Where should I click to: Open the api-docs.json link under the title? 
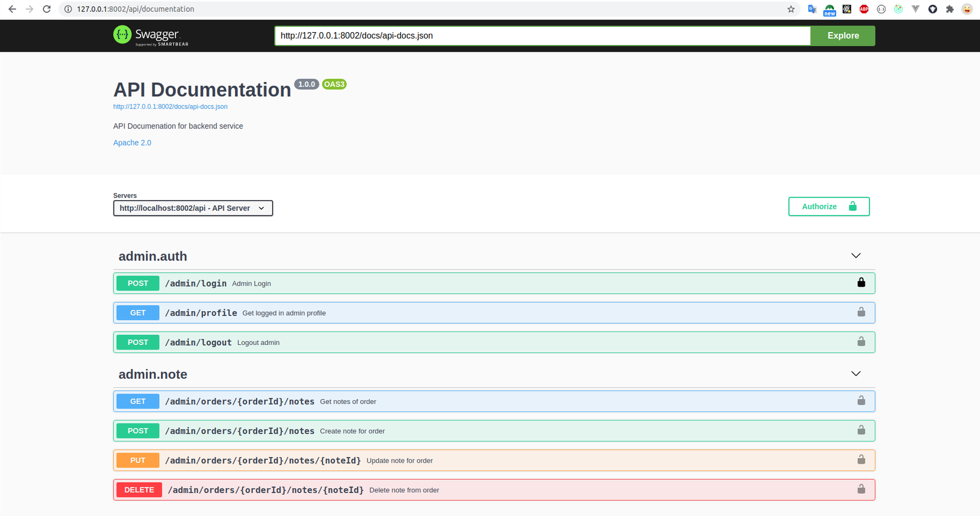click(170, 107)
